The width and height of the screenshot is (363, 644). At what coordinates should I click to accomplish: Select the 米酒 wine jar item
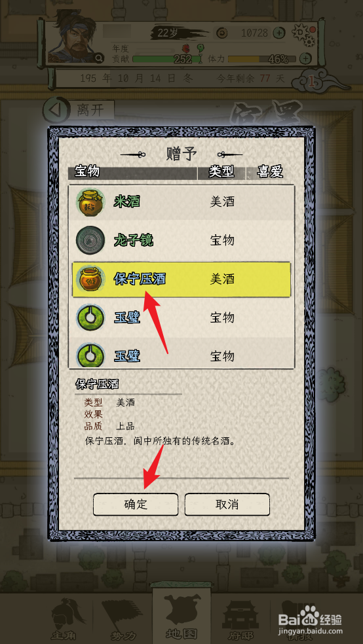181,202
